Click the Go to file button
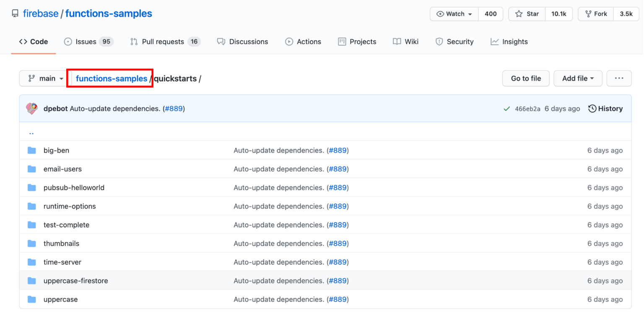 coord(525,78)
